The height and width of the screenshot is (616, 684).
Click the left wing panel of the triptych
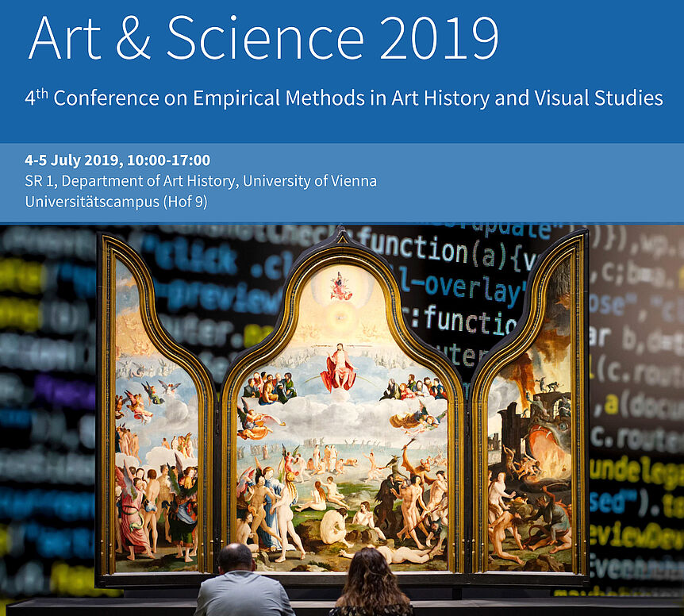coord(156,414)
